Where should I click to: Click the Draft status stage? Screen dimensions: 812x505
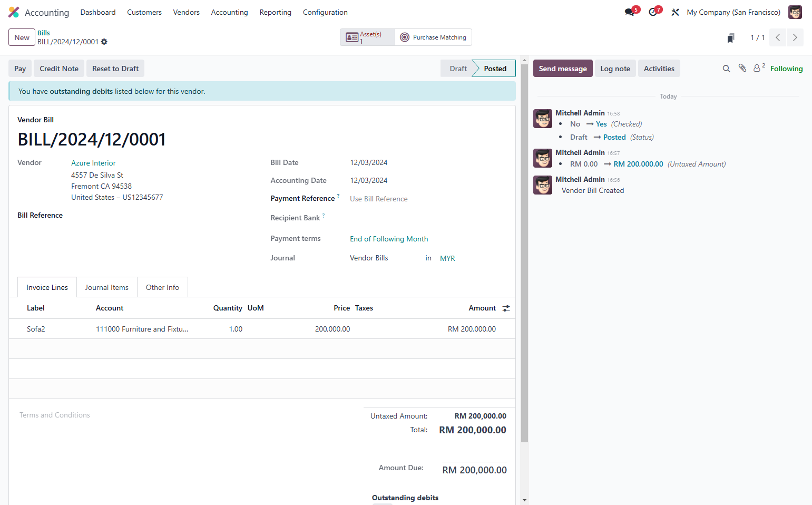458,69
